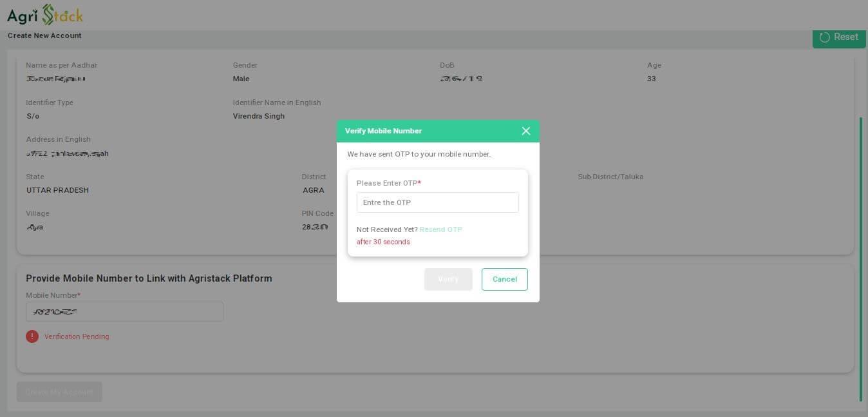Screen dimensions: 868x417
Task: Click the 'Create New Account' heading
Action: pyautogui.click(x=44, y=35)
